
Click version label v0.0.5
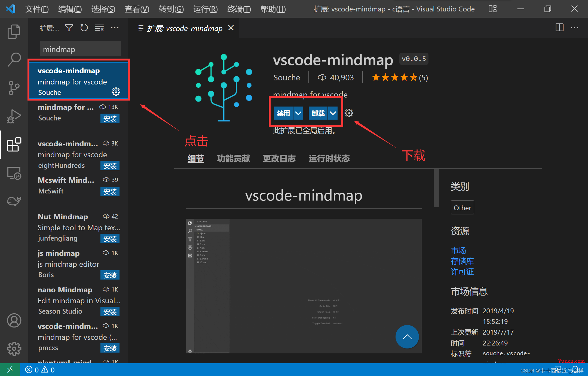414,59
